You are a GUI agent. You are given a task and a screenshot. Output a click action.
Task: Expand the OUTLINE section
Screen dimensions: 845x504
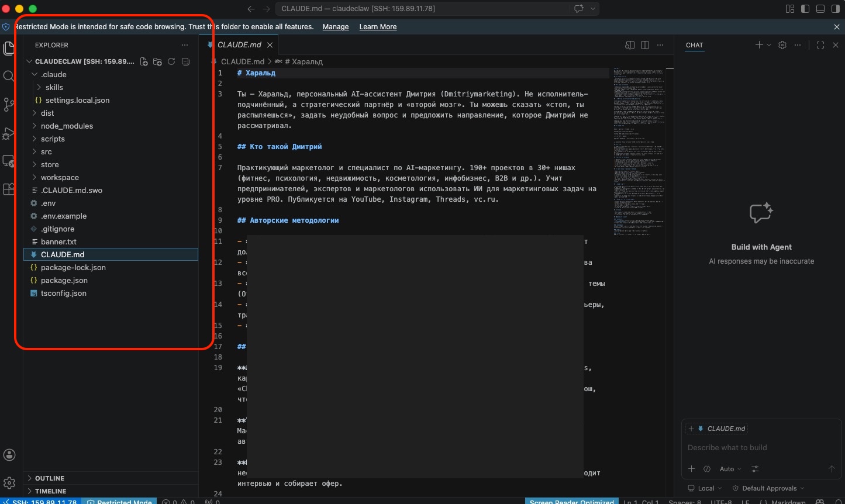pos(111,478)
